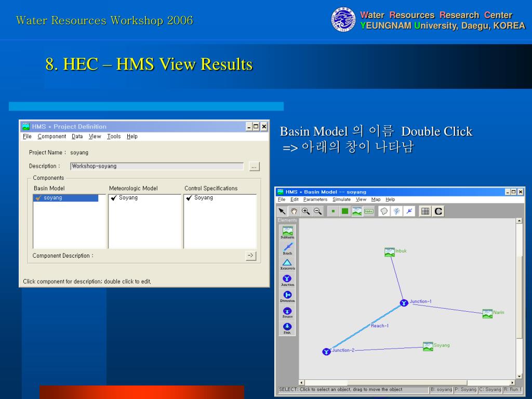Pick the Reservoir element from palette
Screen dimensions: 532x399
pyautogui.click(x=287, y=264)
